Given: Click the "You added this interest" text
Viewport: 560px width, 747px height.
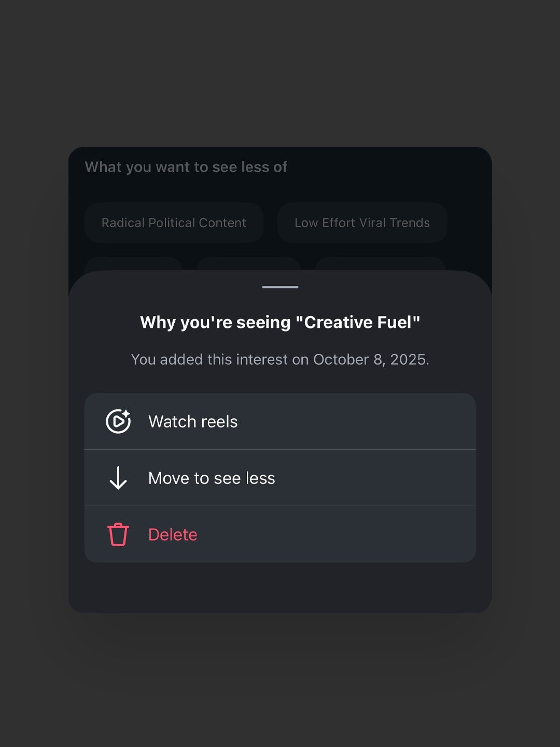Looking at the screenshot, I should point(220,359).
